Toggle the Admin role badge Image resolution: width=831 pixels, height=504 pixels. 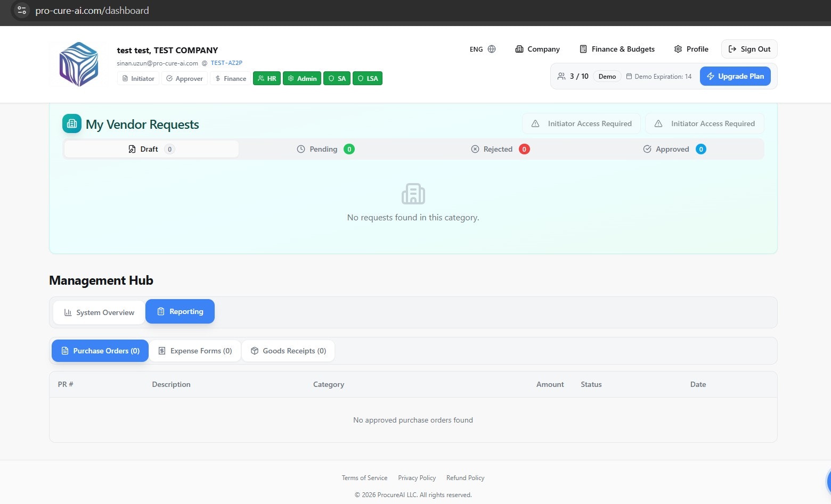point(302,78)
